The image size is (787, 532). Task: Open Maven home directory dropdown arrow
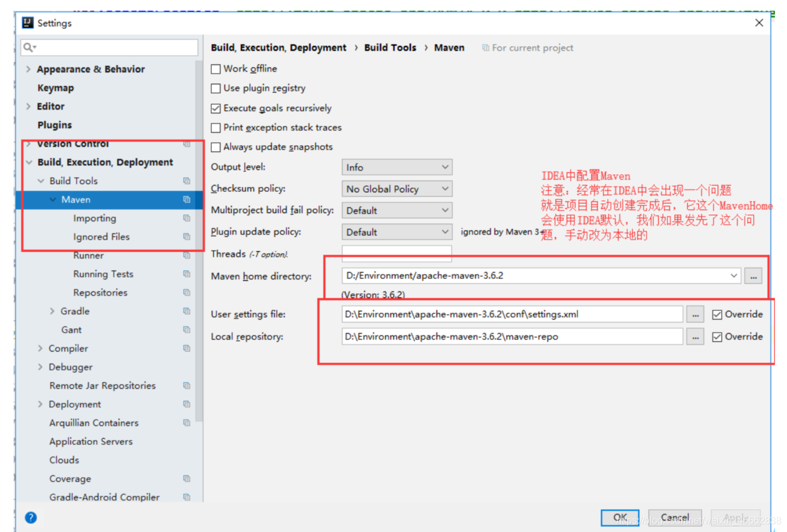734,275
